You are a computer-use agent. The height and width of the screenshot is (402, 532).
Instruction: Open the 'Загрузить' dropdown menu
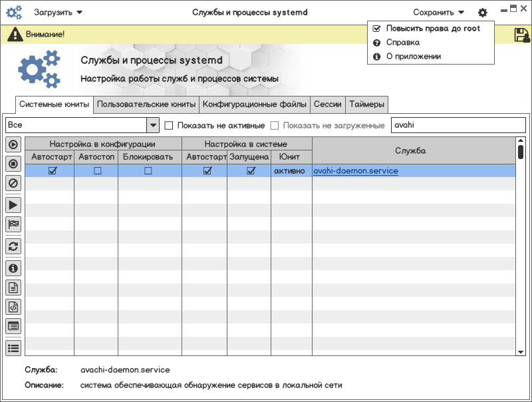(x=59, y=12)
